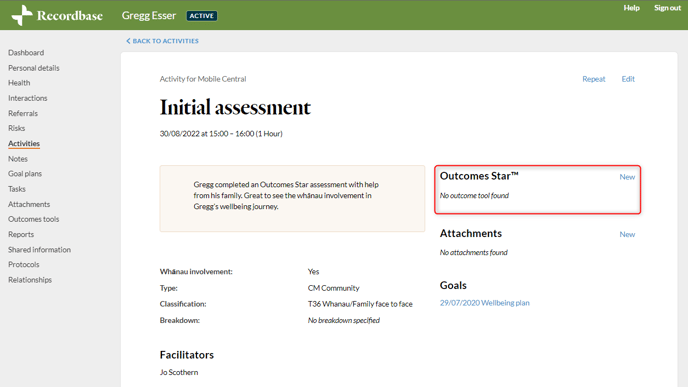This screenshot has height=387, width=688.
Task: Click Repeat to repeat the activity
Action: point(594,79)
